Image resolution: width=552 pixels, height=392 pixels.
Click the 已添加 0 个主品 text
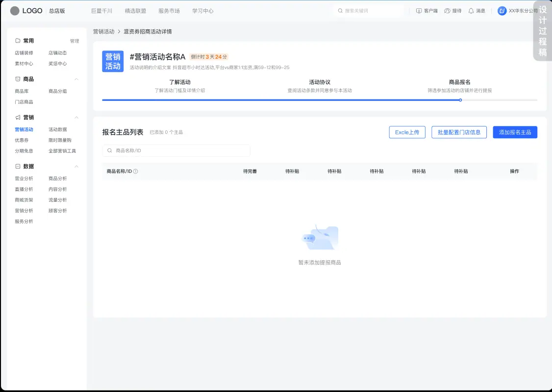(x=166, y=132)
